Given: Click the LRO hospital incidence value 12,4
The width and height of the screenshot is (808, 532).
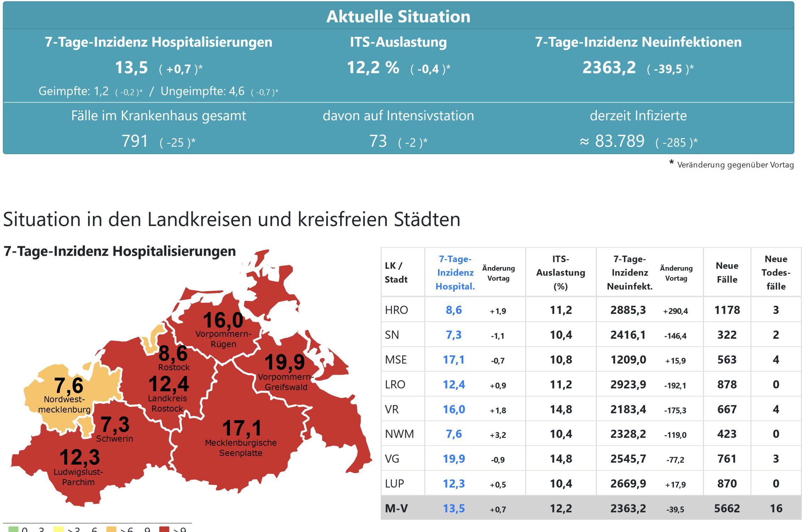Looking at the screenshot, I should click(x=454, y=384).
